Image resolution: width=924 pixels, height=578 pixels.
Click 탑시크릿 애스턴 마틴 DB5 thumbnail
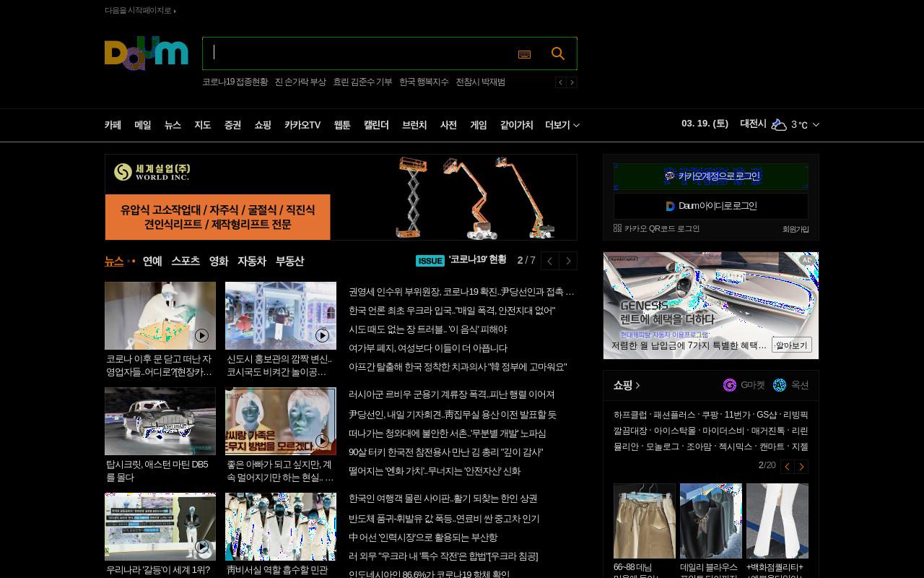click(160, 421)
